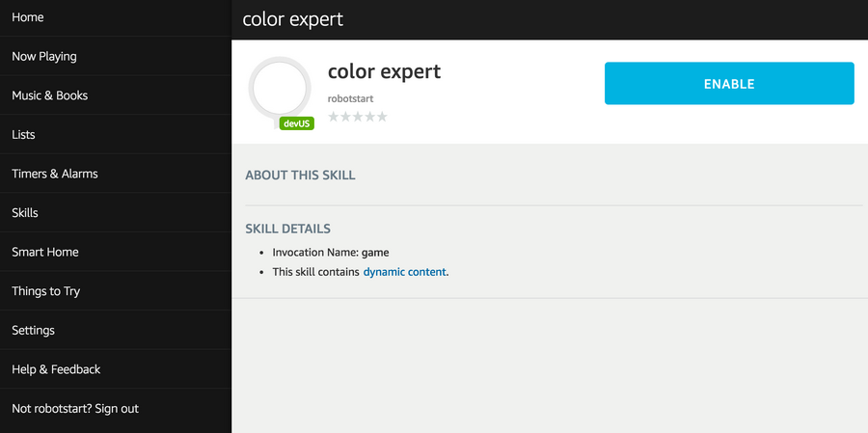Open Now Playing section

pyautogui.click(x=44, y=56)
